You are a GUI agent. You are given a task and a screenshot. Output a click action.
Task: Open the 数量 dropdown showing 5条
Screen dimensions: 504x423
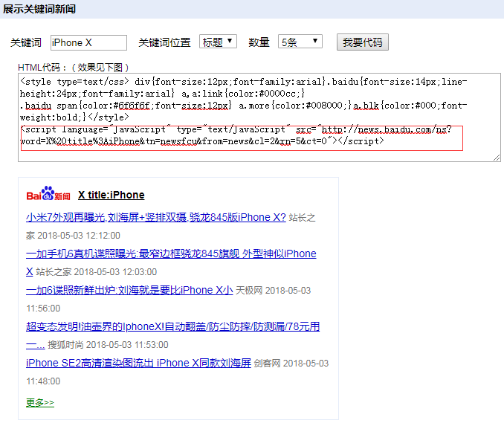tap(300, 42)
